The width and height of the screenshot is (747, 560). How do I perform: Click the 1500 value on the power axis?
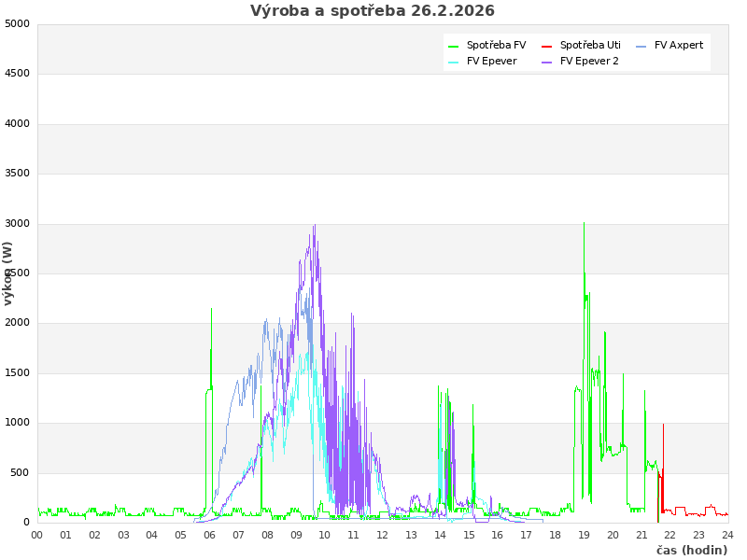coord(17,372)
